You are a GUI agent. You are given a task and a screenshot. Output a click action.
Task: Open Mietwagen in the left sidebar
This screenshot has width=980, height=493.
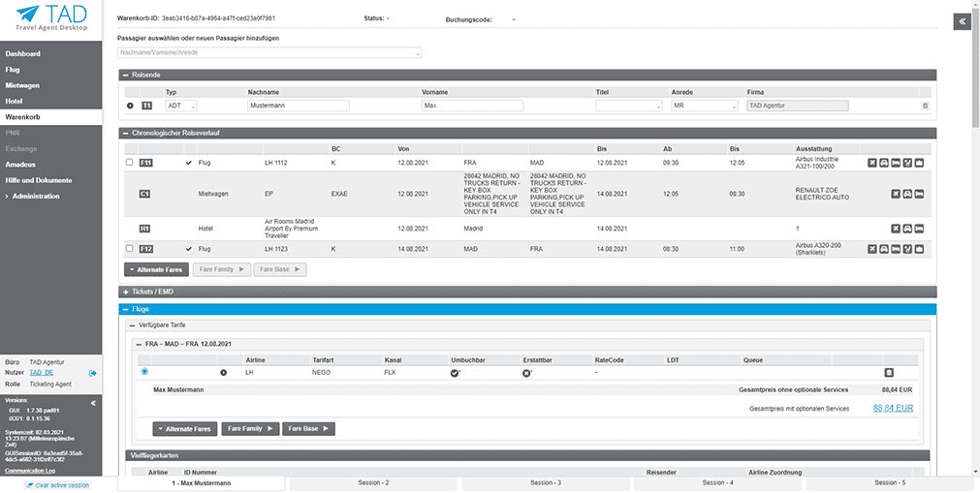point(24,85)
